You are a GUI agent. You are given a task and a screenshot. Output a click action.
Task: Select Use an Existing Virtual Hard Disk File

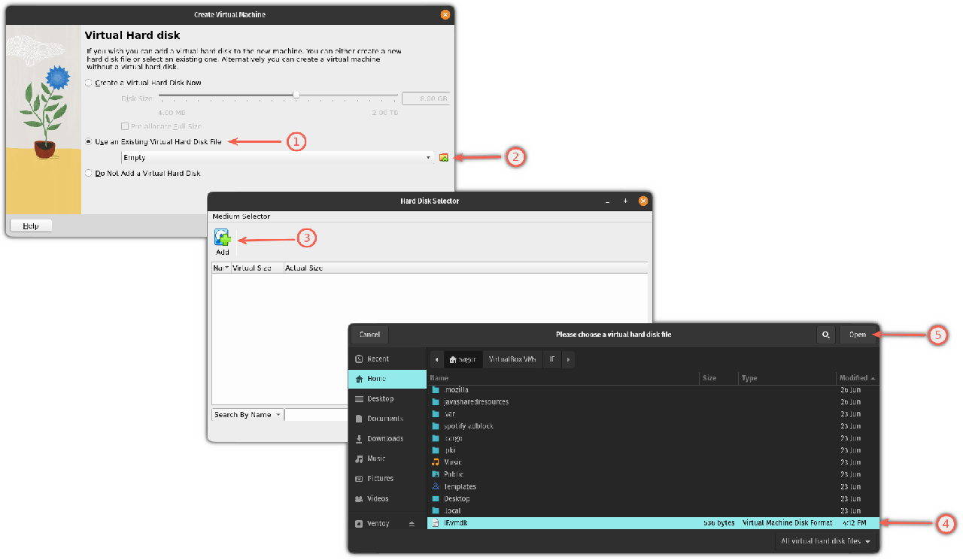(x=90, y=141)
